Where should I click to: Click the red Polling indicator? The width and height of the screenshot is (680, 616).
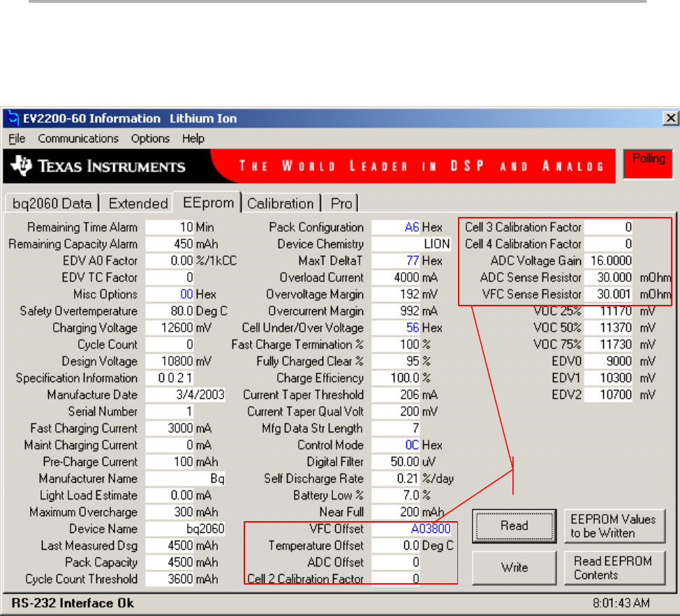click(x=648, y=163)
